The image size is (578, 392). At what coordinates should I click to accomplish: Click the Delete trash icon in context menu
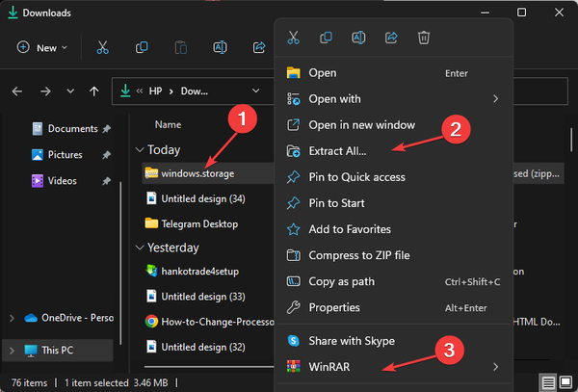[424, 38]
